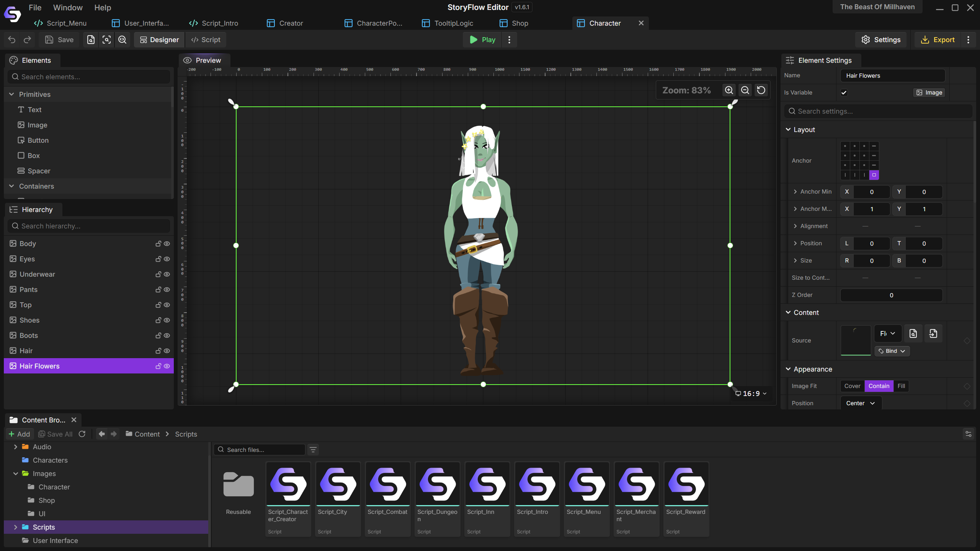Image resolution: width=980 pixels, height=551 pixels.
Task: Click the document search icon in toolbar
Action: (91, 40)
